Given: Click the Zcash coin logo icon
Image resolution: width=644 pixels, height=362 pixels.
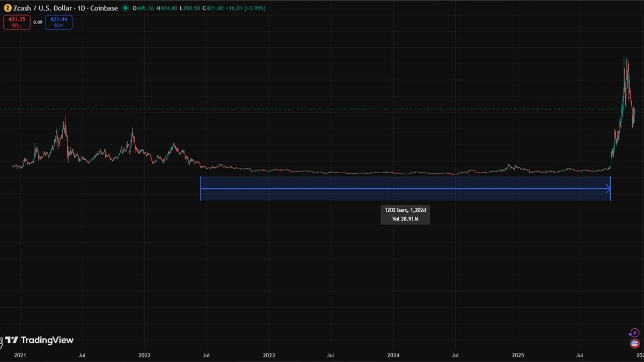Looking at the screenshot, I should point(8,8).
